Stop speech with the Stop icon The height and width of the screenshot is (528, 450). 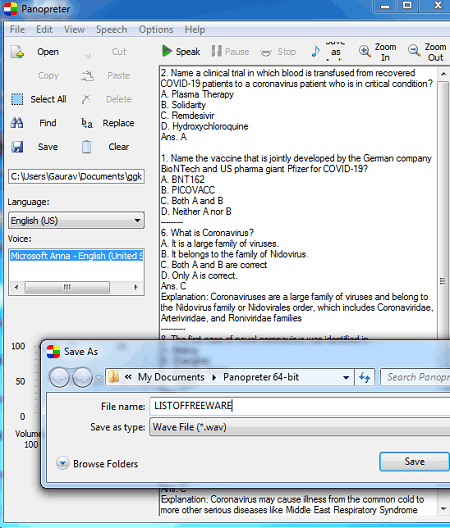coord(266,52)
